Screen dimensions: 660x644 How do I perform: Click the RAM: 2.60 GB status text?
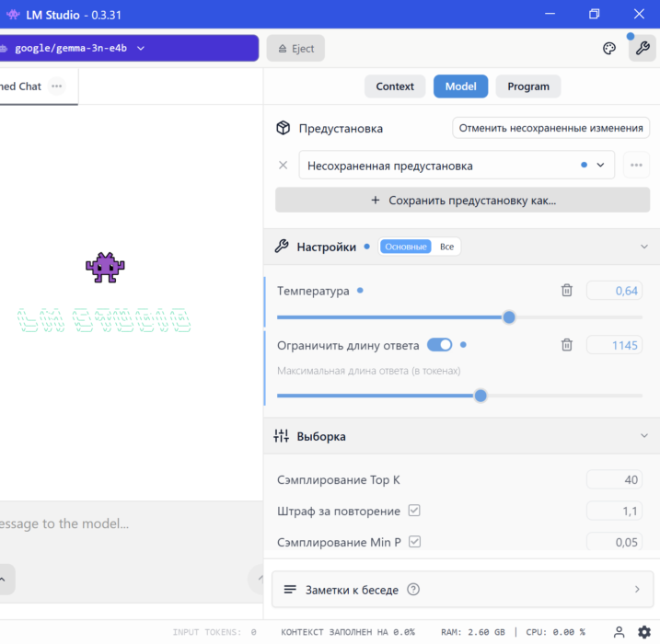473,632
